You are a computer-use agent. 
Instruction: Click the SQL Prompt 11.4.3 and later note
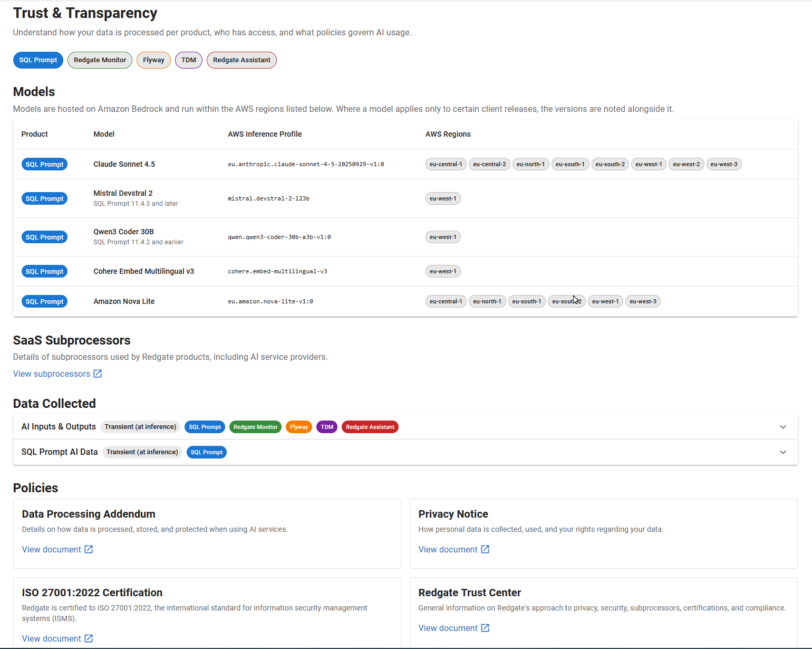(136, 204)
